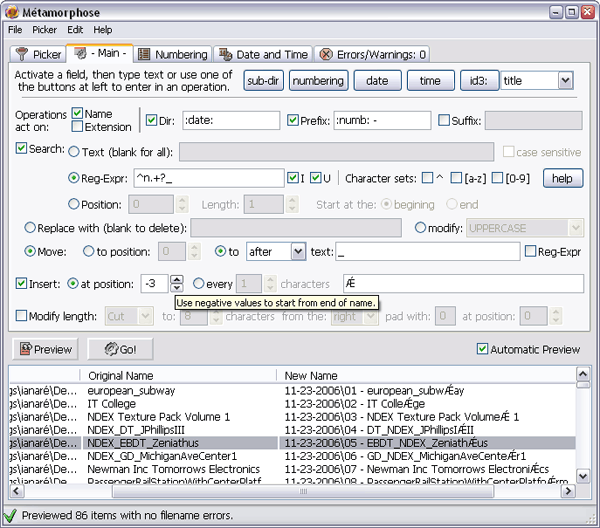
Task: Click the Preview button with magnifier icon
Action: coord(46,349)
